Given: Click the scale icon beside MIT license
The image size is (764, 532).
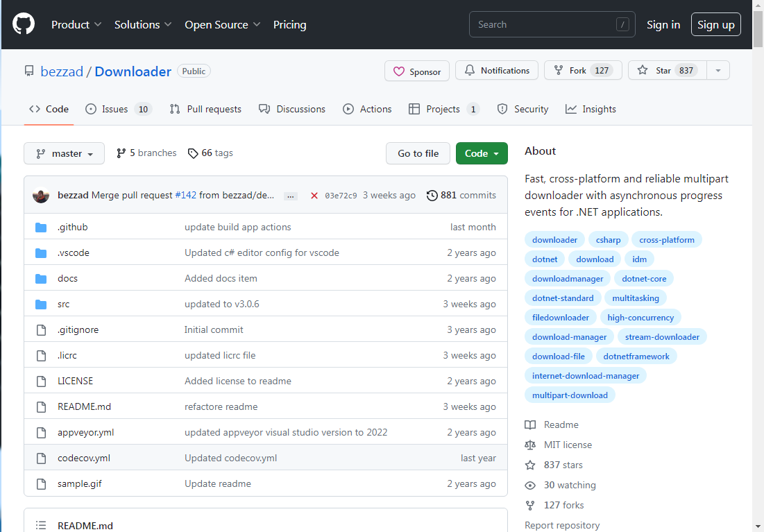Looking at the screenshot, I should click(x=530, y=445).
